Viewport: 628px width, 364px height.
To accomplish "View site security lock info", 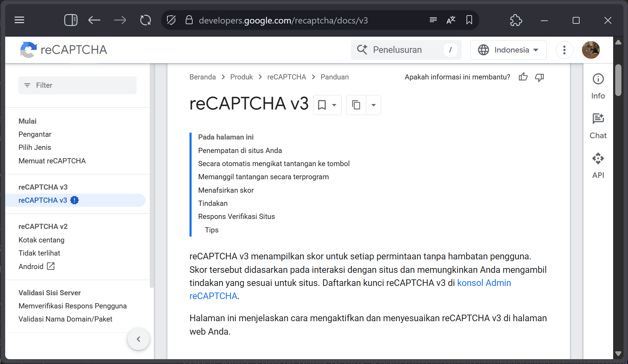I will coord(189,20).
